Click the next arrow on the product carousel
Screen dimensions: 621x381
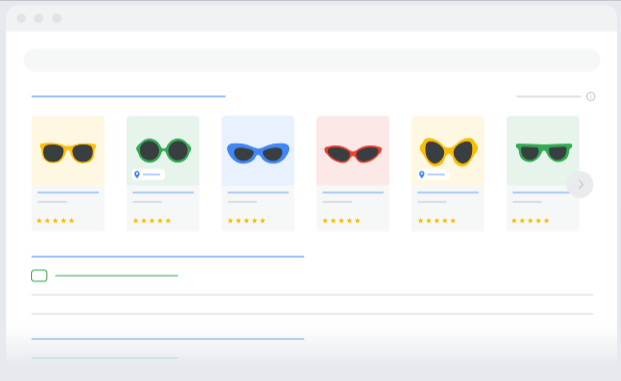[580, 184]
